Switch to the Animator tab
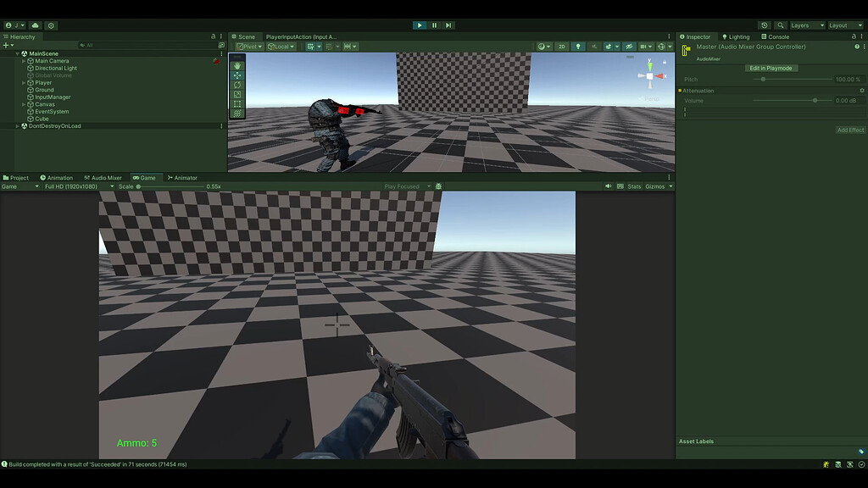 (x=182, y=178)
